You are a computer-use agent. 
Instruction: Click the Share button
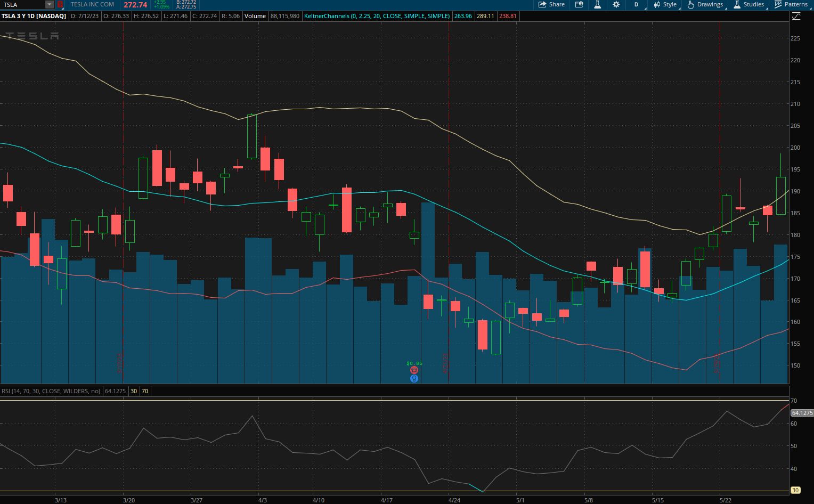551,4
